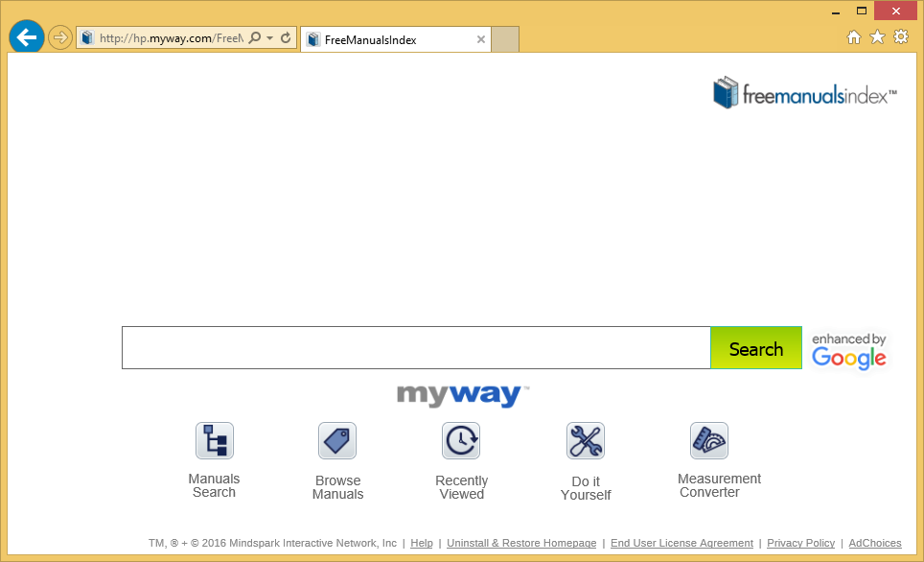Click the site favicon in the address bar
This screenshot has width=924, height=562.
click(87, 37)
